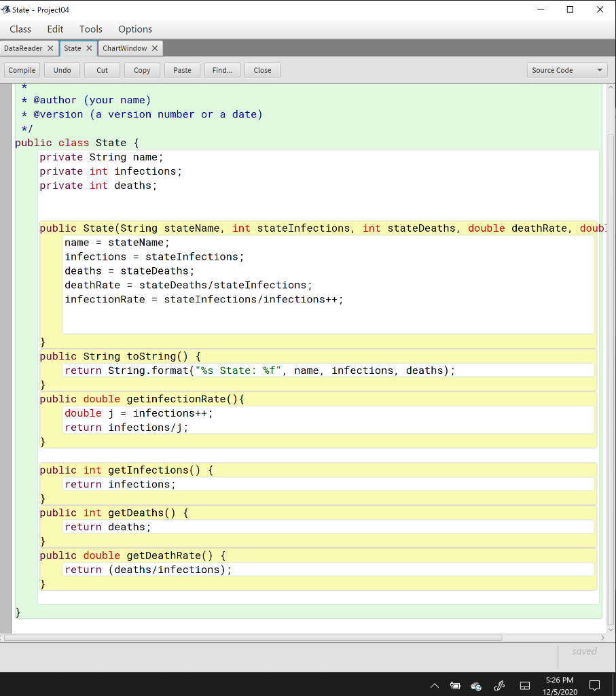Screen dimensions: 616x696
Task: Open the Action Center
Action: click(594, 686)
